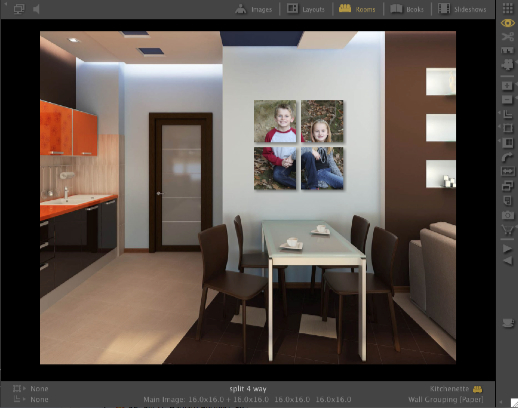Screen dimensions: 518x408
Task: Click small collapse arrow at bottom right
Action: 501,402
